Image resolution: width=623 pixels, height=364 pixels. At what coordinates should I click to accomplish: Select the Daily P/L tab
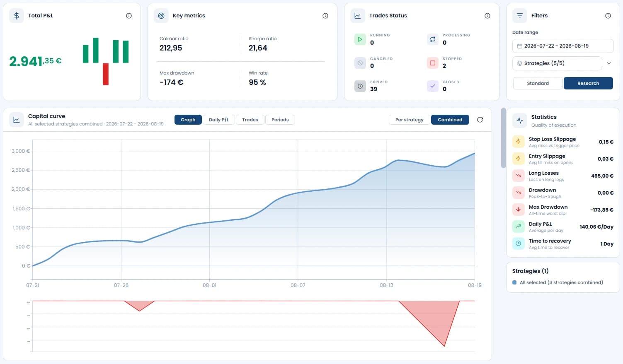coord(219,120)
